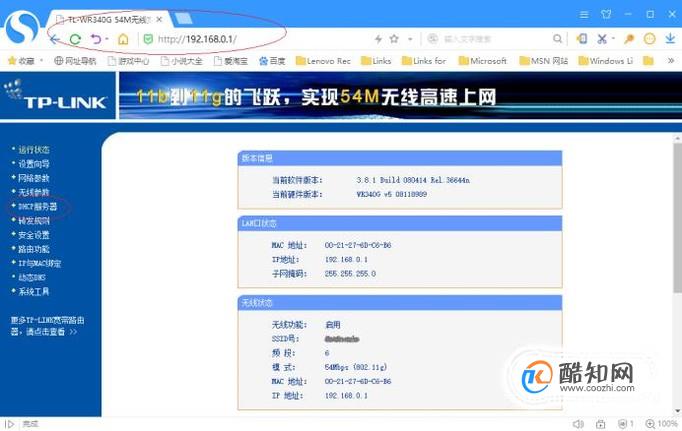682x431 pixels.
Task: Go to homepage via house icon
Action: point(123,39)
